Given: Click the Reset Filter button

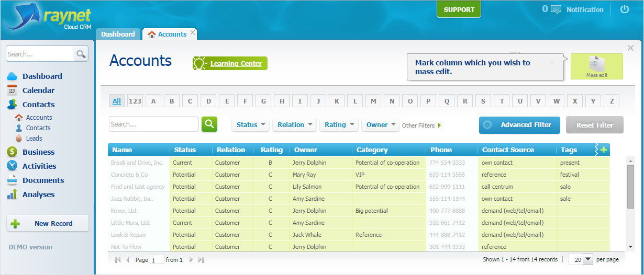Looking at the screenshot, I should (x=595, y=125).
